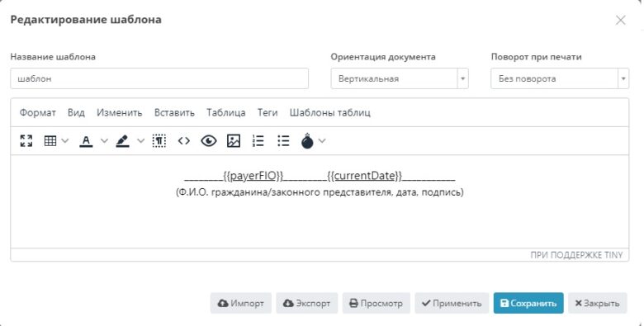Insert image icon in toolbar
The height and width of the screenshot is (326, 644).
(234, 141)
